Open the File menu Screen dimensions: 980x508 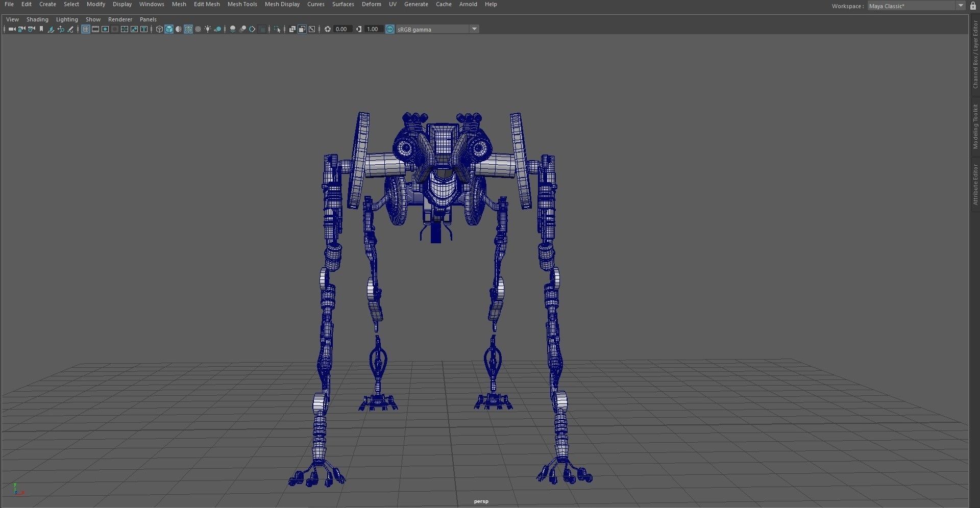click(x=9, y=4)
